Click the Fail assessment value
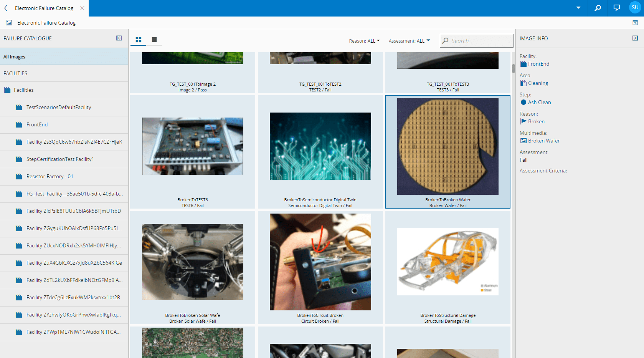 [x=523, y=160]
